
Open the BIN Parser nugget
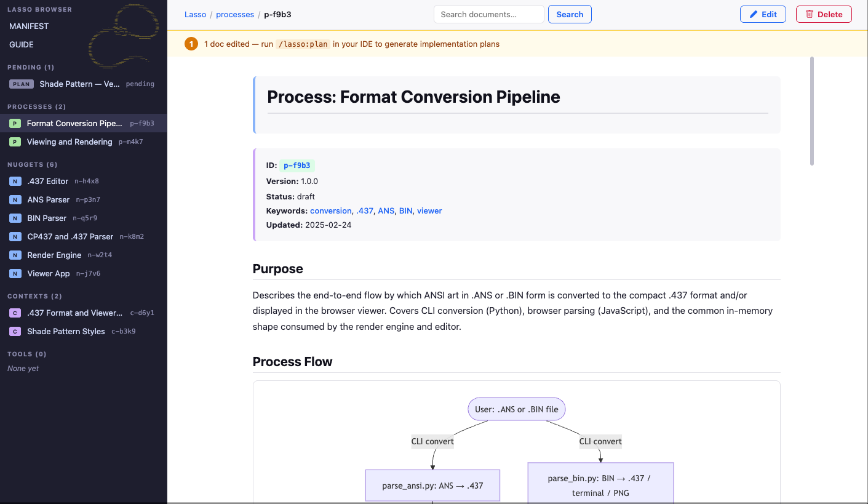click(47, 218)
